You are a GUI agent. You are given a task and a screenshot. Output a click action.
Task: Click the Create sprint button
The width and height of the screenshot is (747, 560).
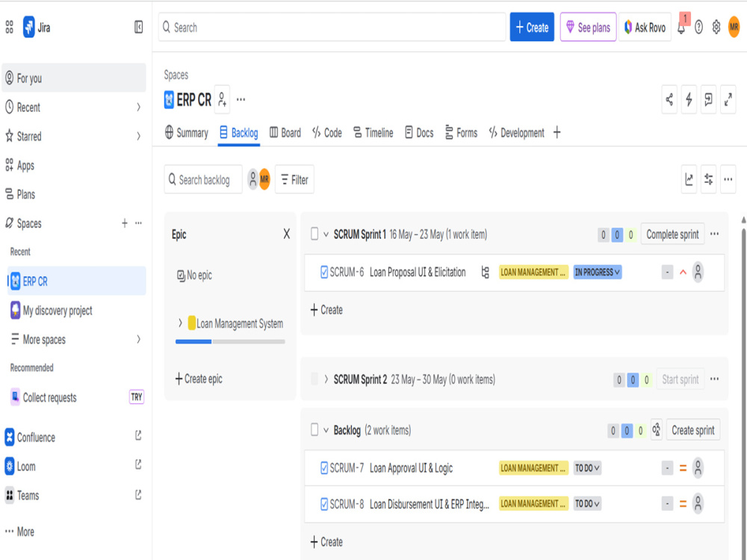[692, 430]
